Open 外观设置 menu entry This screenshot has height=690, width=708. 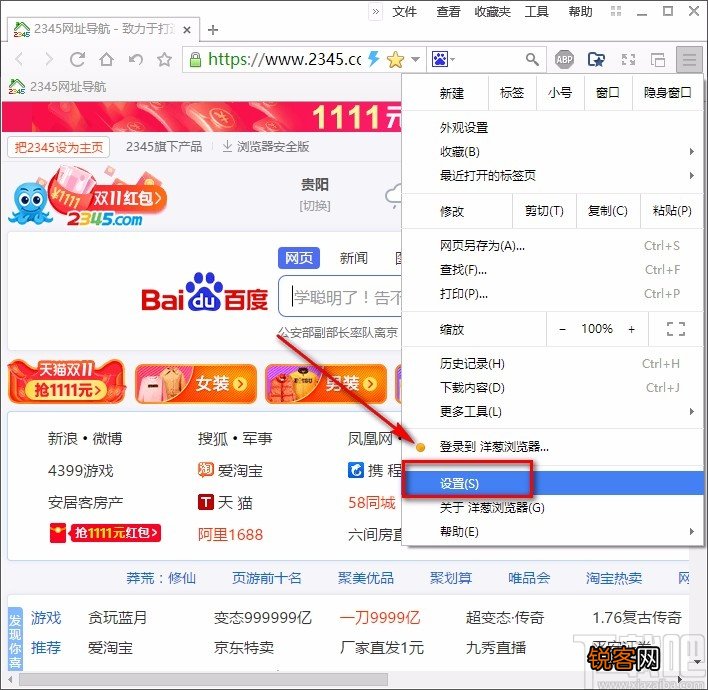552,128
